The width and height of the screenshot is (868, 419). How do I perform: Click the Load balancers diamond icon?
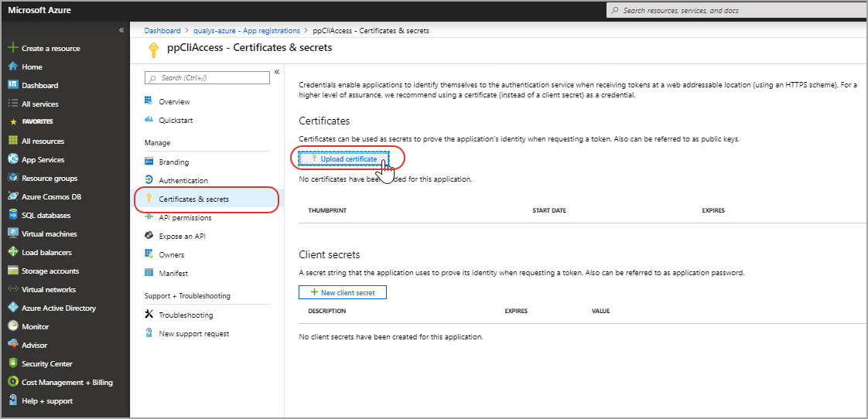pos(13,252)
